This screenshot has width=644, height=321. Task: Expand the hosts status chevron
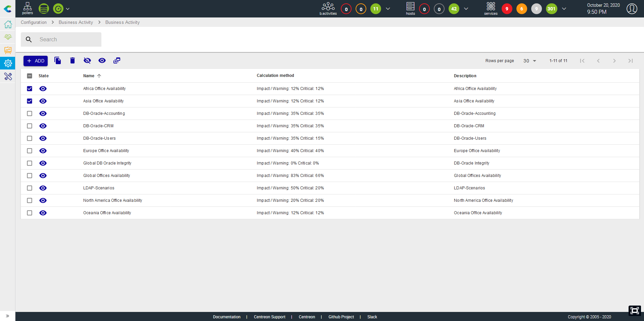pyautogui.click(x=466, y=9)
